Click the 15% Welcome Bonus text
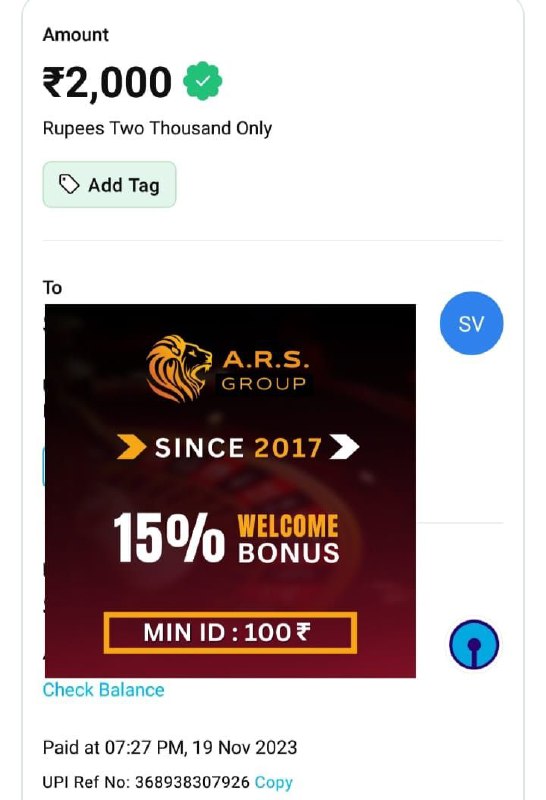The image size is (546, 800). [x=226, y=539]
